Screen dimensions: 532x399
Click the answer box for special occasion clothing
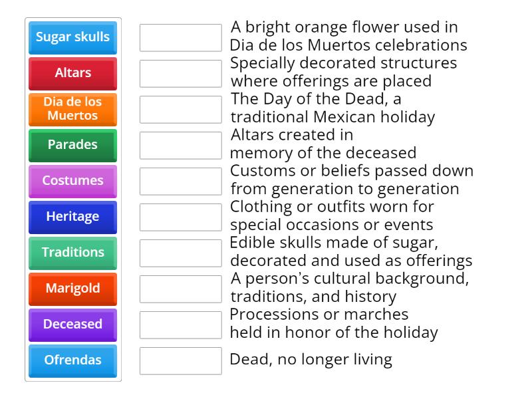click(x=180, y=216)
